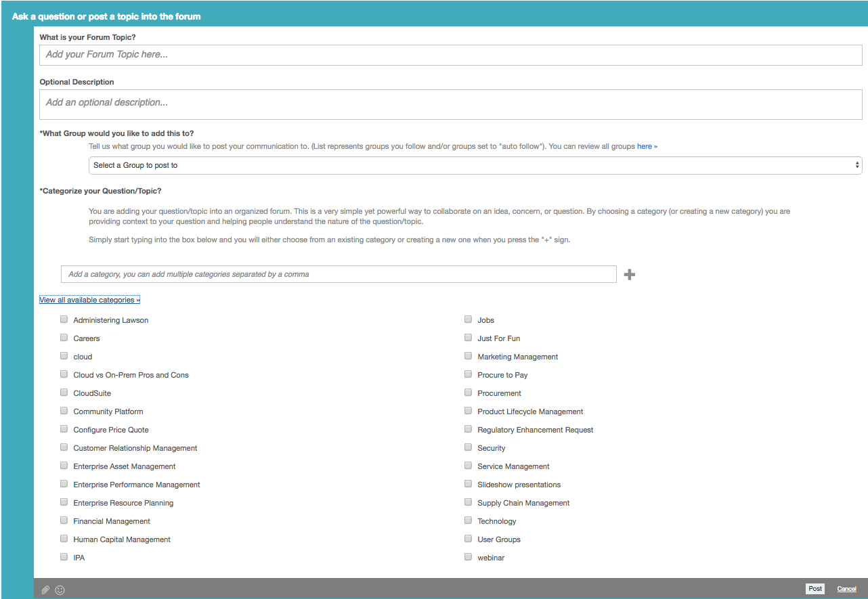Open the smiley emoji picker icon
868x599 pixels.
(60, 590)
